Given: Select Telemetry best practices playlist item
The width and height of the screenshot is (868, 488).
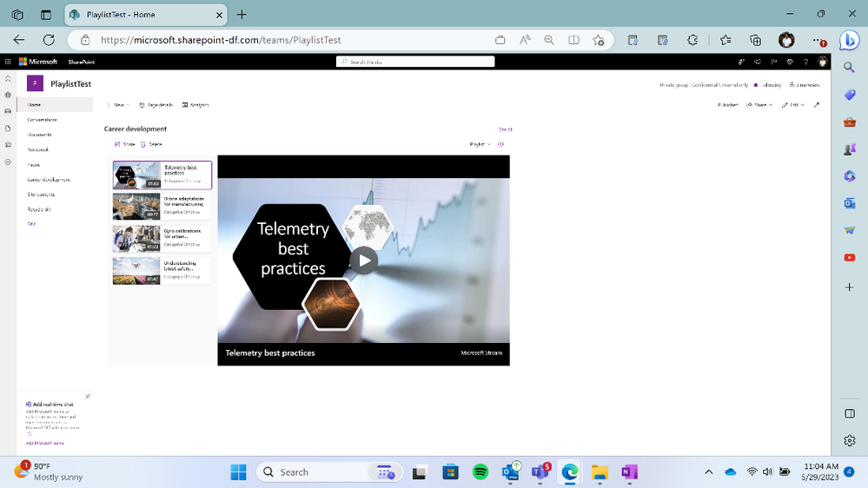Looking at the screenshot, I should pyautogui.click(x=162, y=175).
